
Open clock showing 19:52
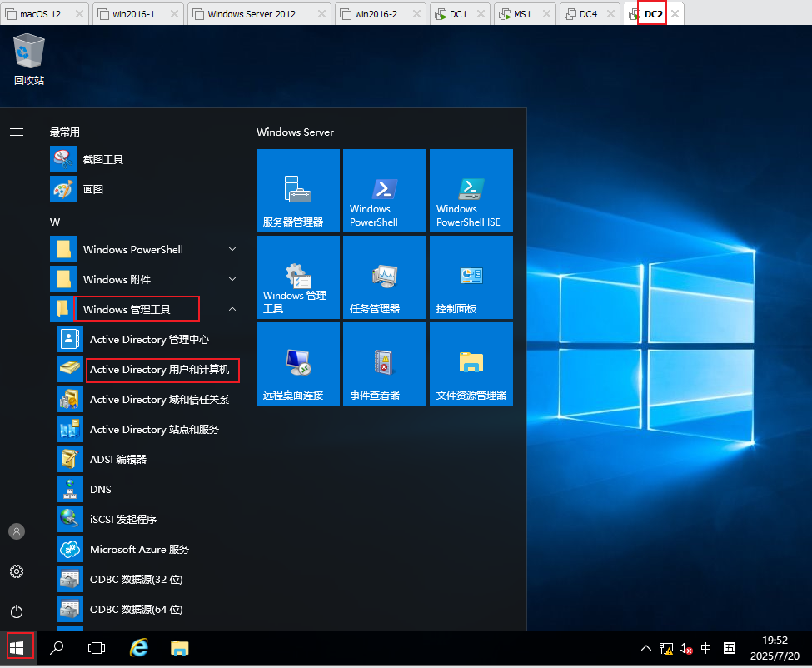[x=775, y=648]
